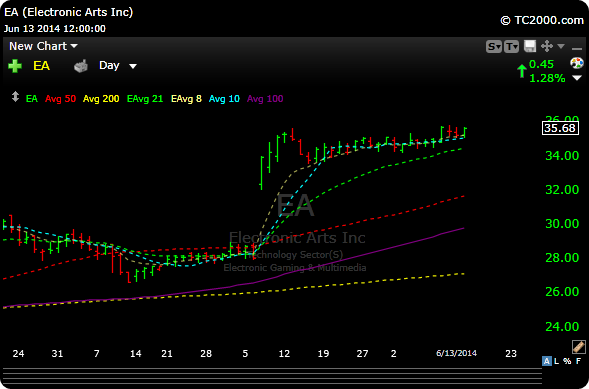Select the Avg 50 indicator label
The height and width of the screenshot is (389, 589).
(x=60, y=99)
